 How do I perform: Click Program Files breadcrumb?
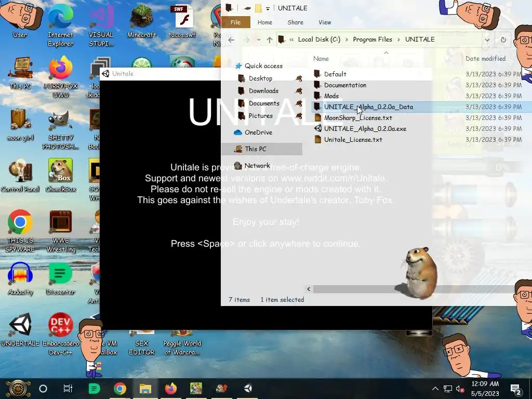pyautogui.click(x=373, y=39)
